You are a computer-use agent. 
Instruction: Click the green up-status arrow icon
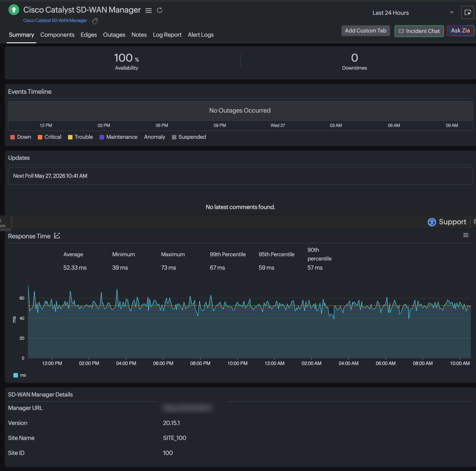pyautogui.click(x=14, y=10)
